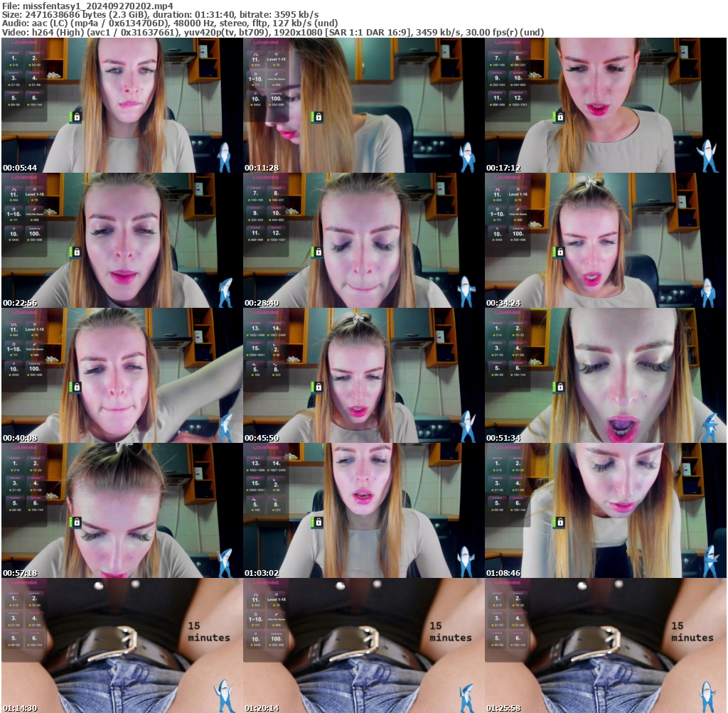The width and height of the screenshot is (728, 713).
Task: Open the thumbnail at timestamp 00:51:34
Action: pyautogui.click(x=605, y=375)
